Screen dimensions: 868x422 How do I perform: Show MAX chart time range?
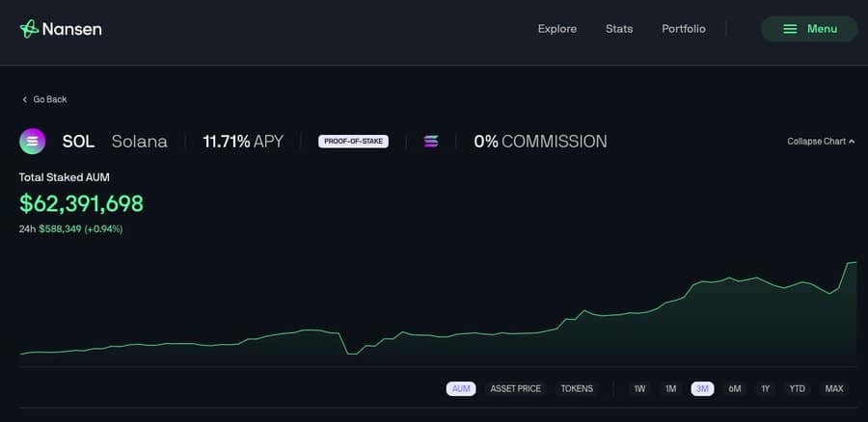point(834,389)
